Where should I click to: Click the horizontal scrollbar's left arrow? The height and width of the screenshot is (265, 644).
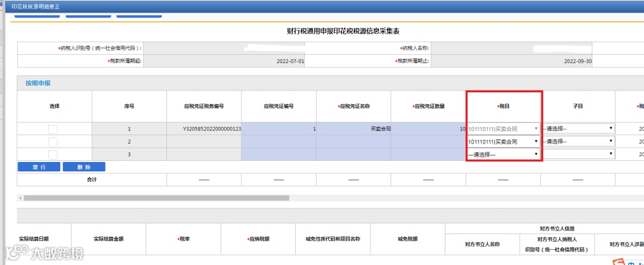tap(20, 198)
